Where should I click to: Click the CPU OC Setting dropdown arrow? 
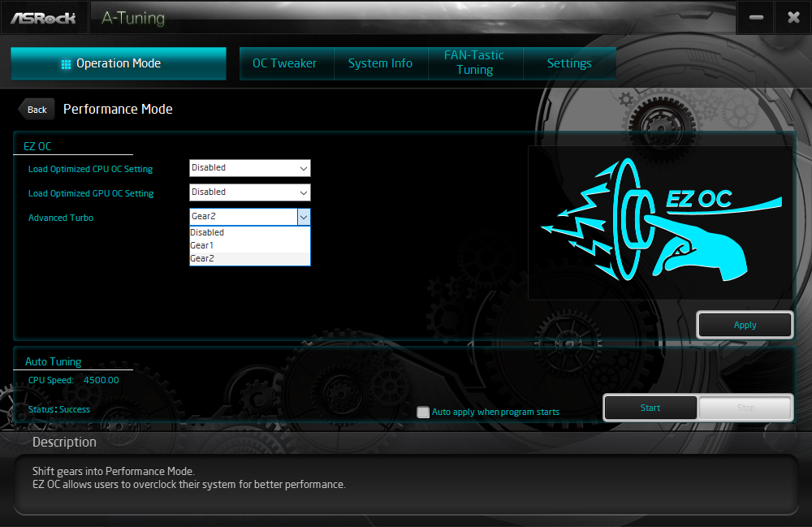pyautogui.click(x=304, y=168)
